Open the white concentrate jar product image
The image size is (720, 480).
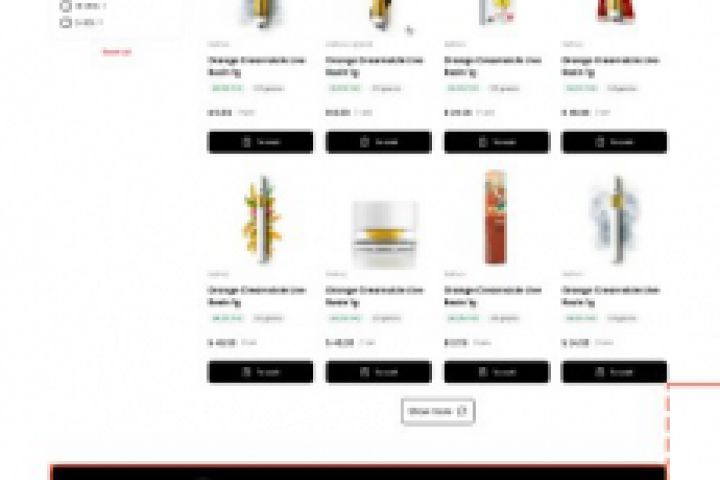pyautogui.click(x=384, y=233)
